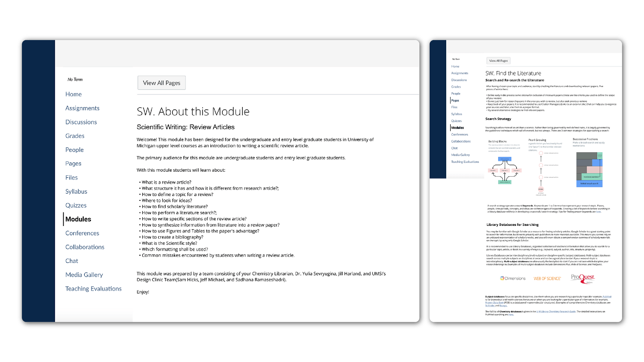
Task: Open Media Gallery in Find the Literature sidebar
Action: tap(460, 155)
